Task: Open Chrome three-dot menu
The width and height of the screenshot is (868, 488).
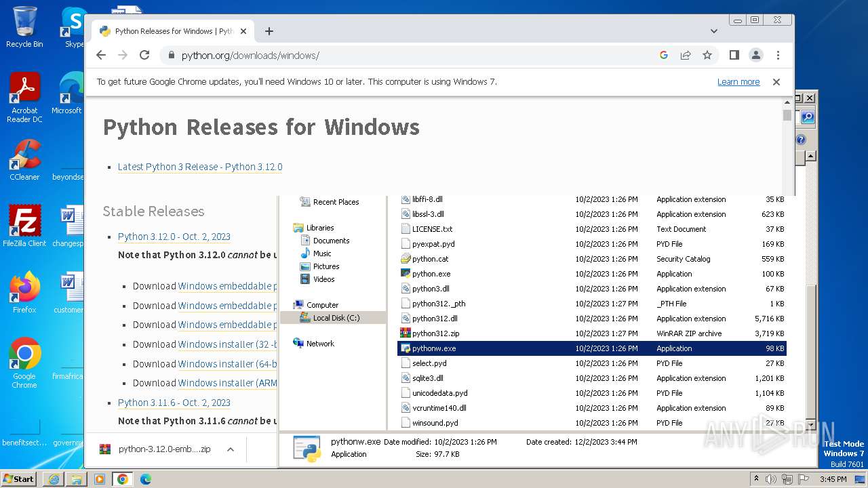Action: (778, 55)
